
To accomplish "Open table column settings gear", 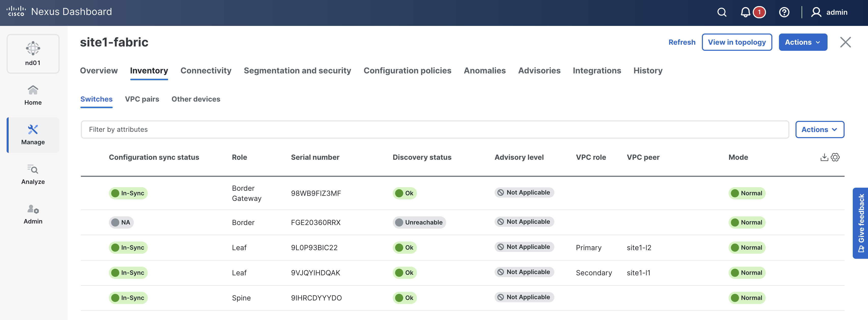I will coord(835,157).
